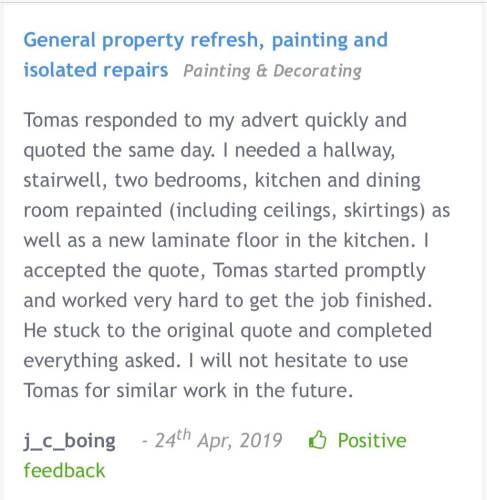Click the thumbs-up Positive feedback icon
This screenshot has height=500, width=487.
tap(317, 440)
